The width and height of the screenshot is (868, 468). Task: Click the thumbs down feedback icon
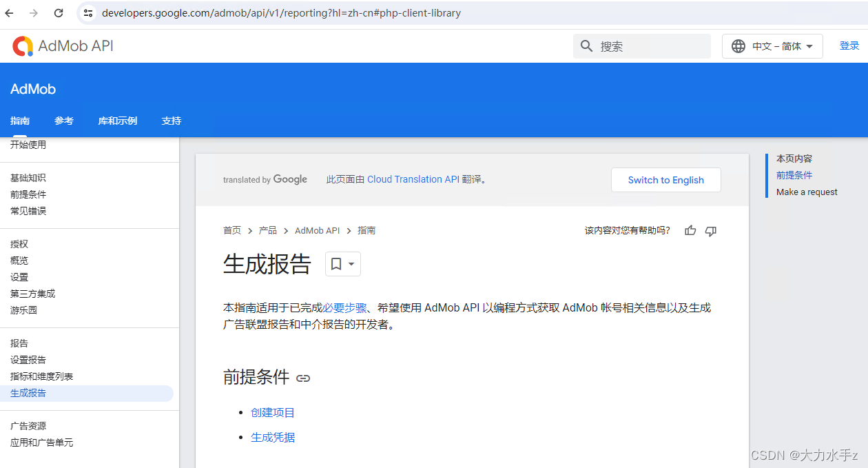711,230
